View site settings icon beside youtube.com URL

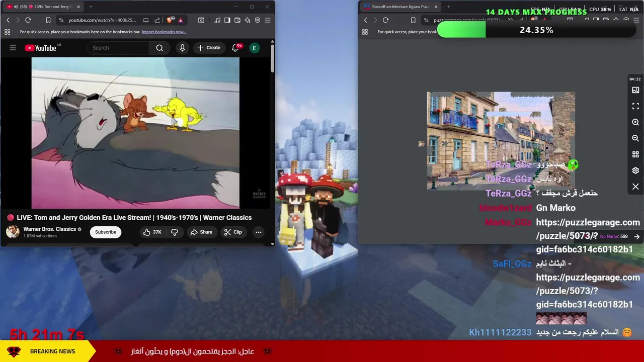click(x=61, y=20)
